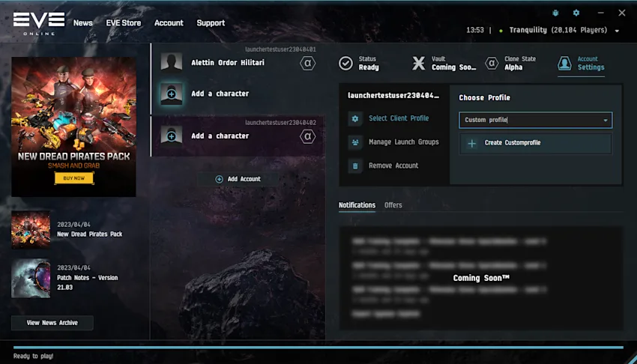Click the green server status dot
The width and height of the screenshot is (637, 364).
pos(501,31)
